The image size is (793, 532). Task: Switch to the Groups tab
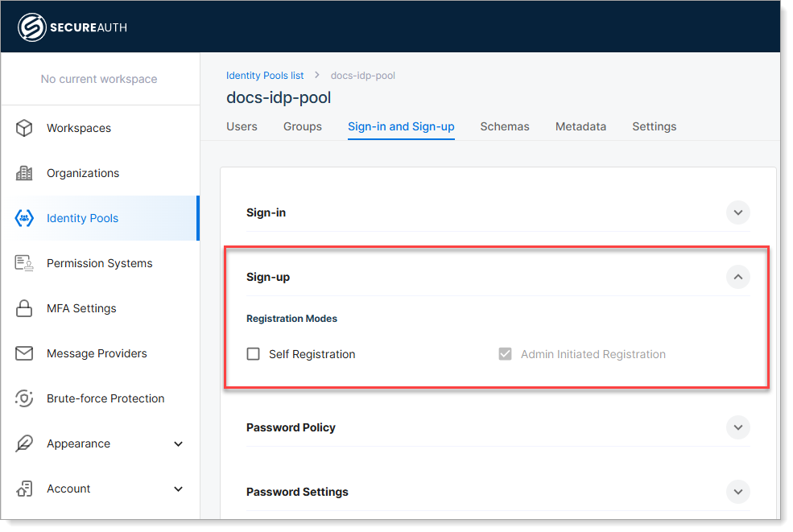tap(303, 126)
